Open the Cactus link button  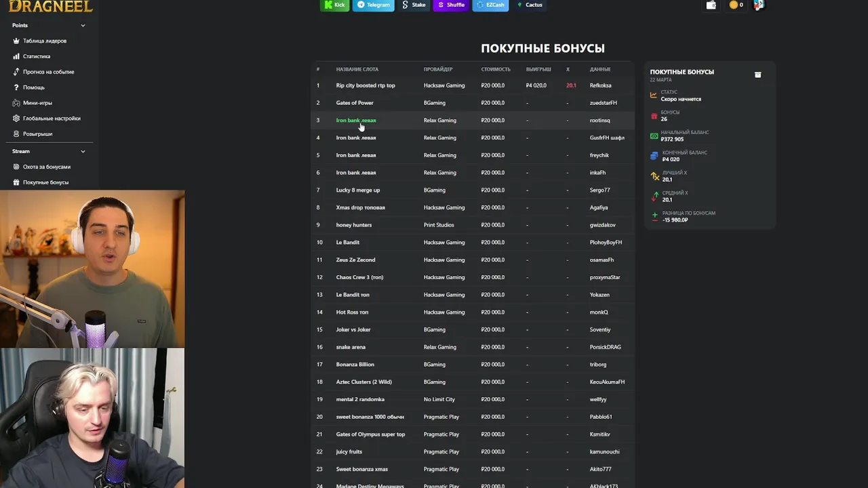(530, 5)
